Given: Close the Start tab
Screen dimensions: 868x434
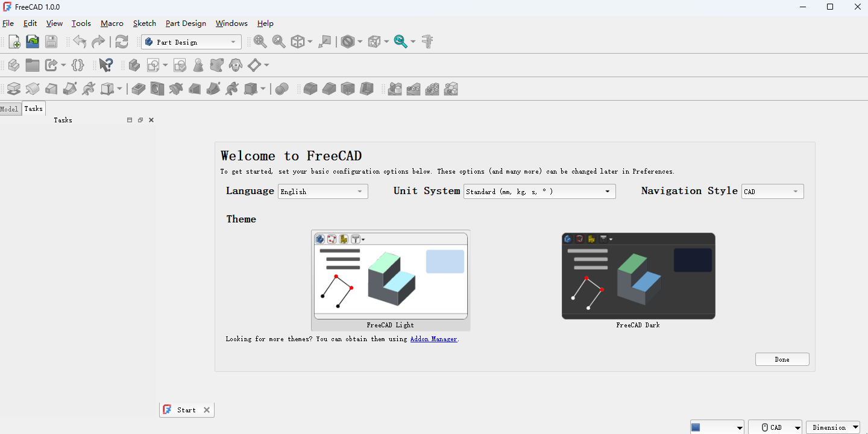Looking at the screenshot, I should (207, 410).
